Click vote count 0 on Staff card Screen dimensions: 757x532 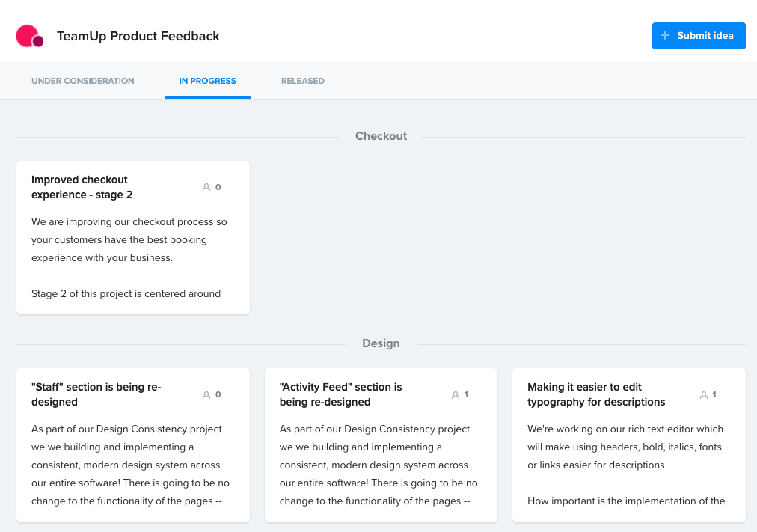coord(218,394)
